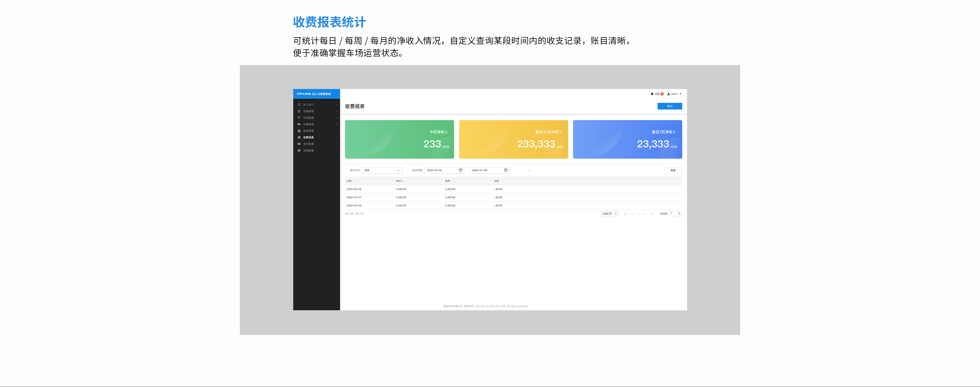Click the 前往第 page number input

[675, 214]
